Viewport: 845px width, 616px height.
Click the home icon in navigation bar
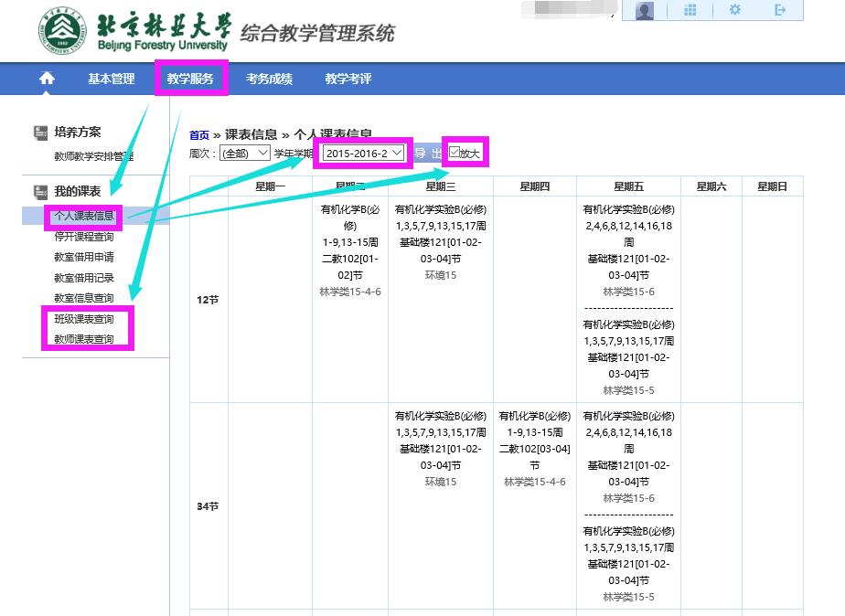47,79
